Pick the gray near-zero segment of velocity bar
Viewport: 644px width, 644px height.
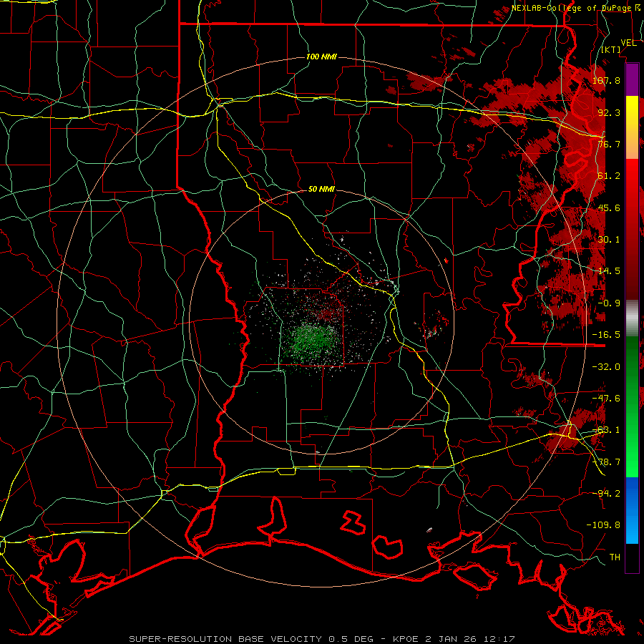(632, 318)
